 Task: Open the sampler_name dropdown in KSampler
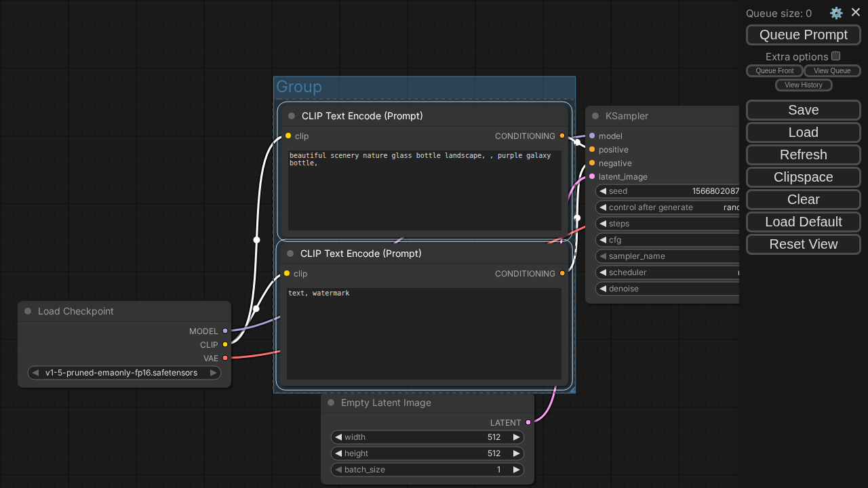pos(668,256)
